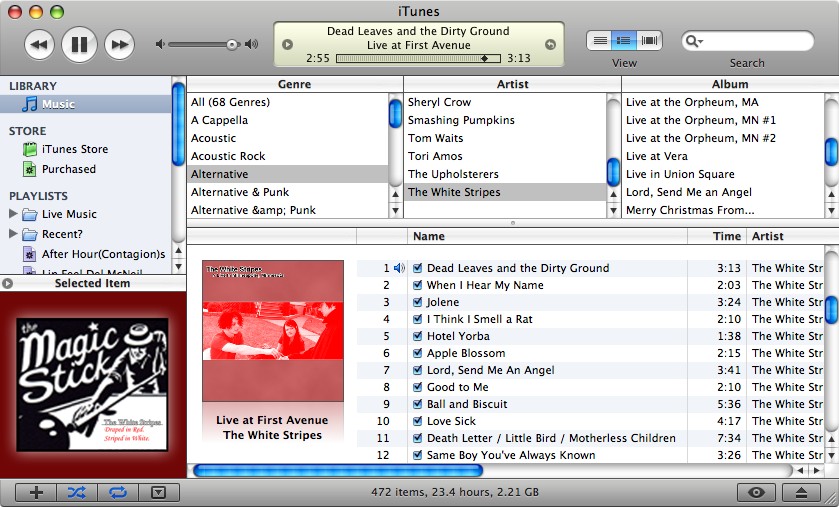Skip back to the previous track
Screen dimensions: 839x507
click(39, 44)
